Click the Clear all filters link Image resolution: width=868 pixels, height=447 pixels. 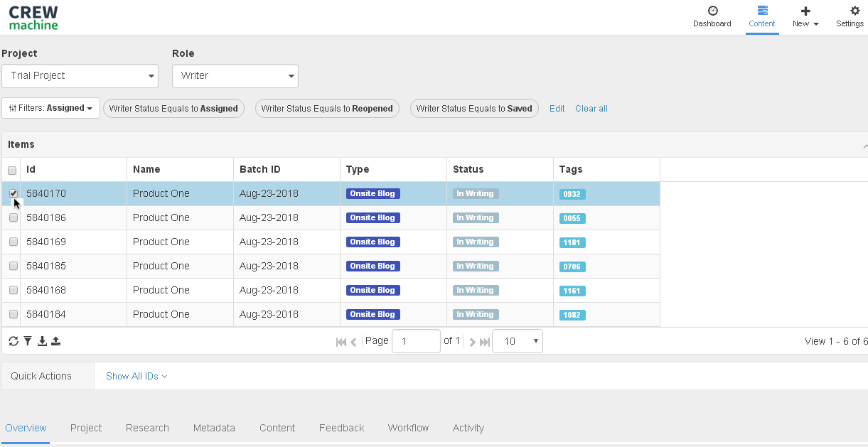pyautogui.click(x=591, y=109)
